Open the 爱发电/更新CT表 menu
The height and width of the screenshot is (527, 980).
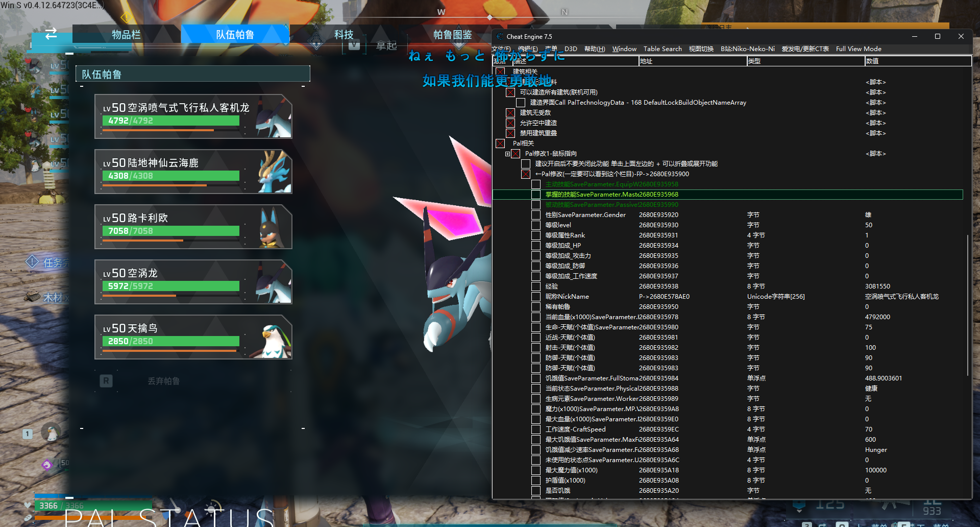coord(805,49)
